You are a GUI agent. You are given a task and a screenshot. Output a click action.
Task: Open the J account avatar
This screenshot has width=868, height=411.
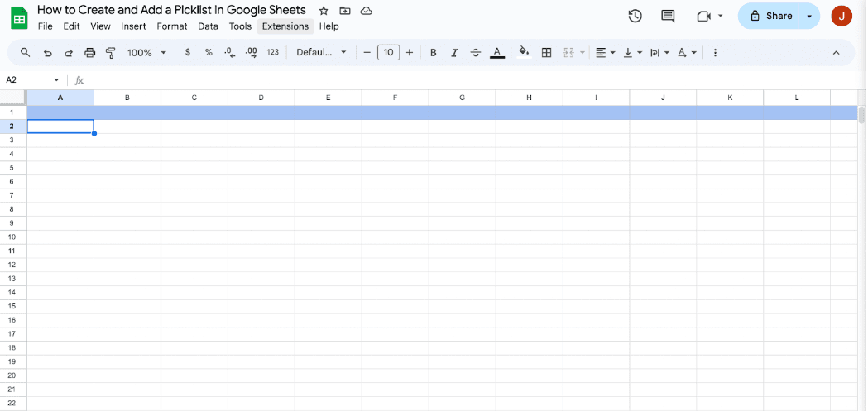point(842,16)
